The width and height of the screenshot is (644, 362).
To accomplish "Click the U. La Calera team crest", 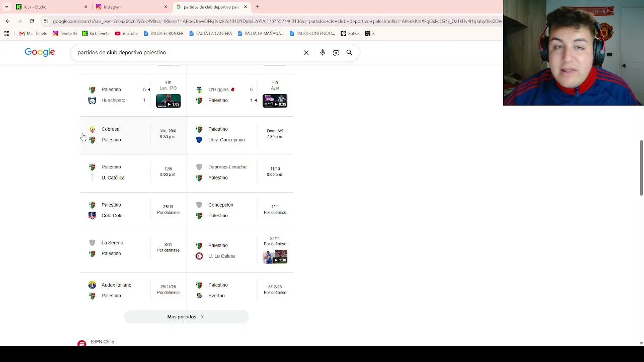I will (x=199, y=256).
